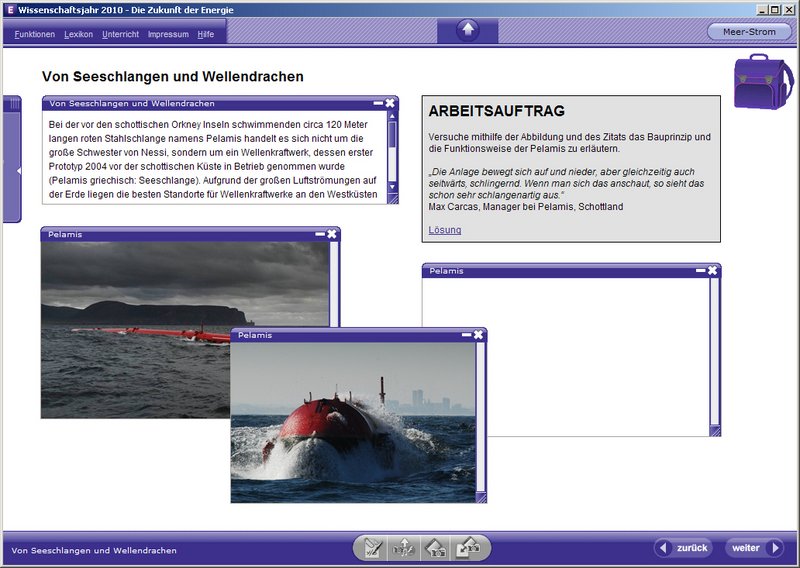Image resolution: width=800 pixels, height=568 pixels.
Task: Click the Lösung link
Action: 444,230
